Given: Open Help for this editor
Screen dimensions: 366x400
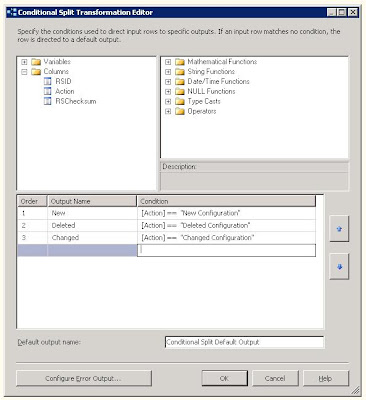Looking at the screenshot, I should pyautogui.click(x=326, y=379).
